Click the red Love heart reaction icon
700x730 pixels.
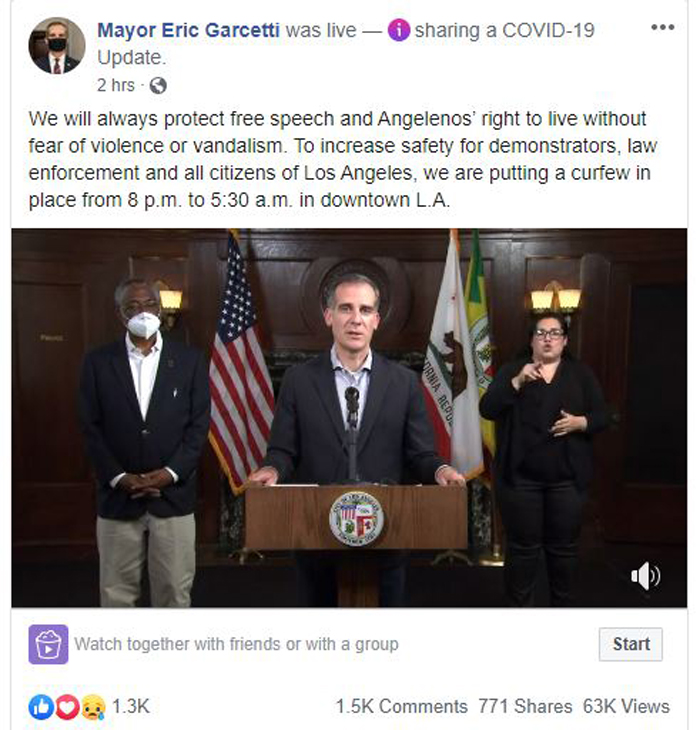(66, 706)
